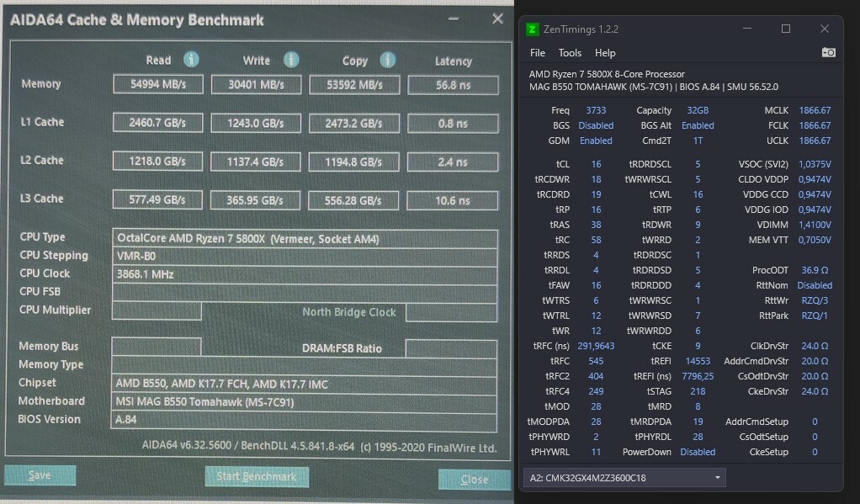The height and width of the screenshot is (504, 860).
Task: Click the empty CPU FSB field
Action: 305,292
